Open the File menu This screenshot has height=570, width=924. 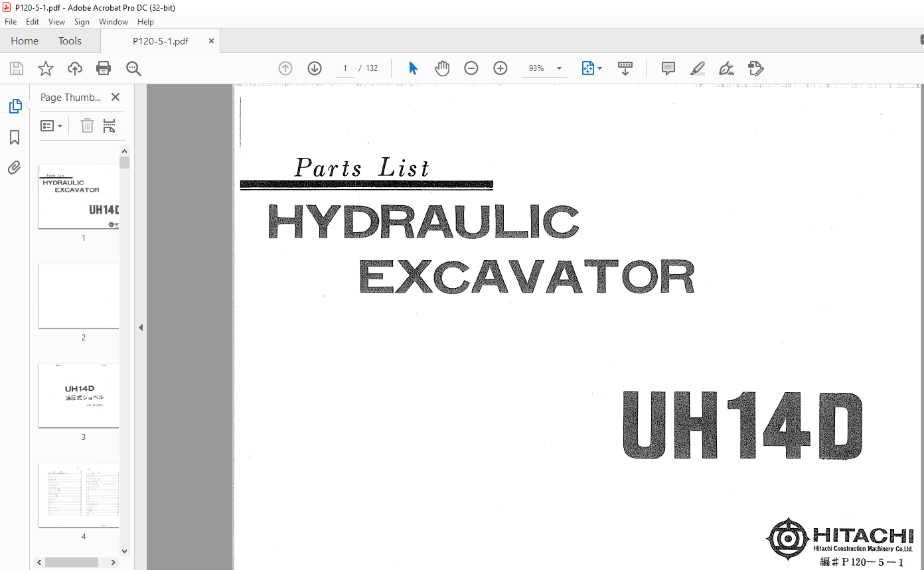(x=11, y=22)
